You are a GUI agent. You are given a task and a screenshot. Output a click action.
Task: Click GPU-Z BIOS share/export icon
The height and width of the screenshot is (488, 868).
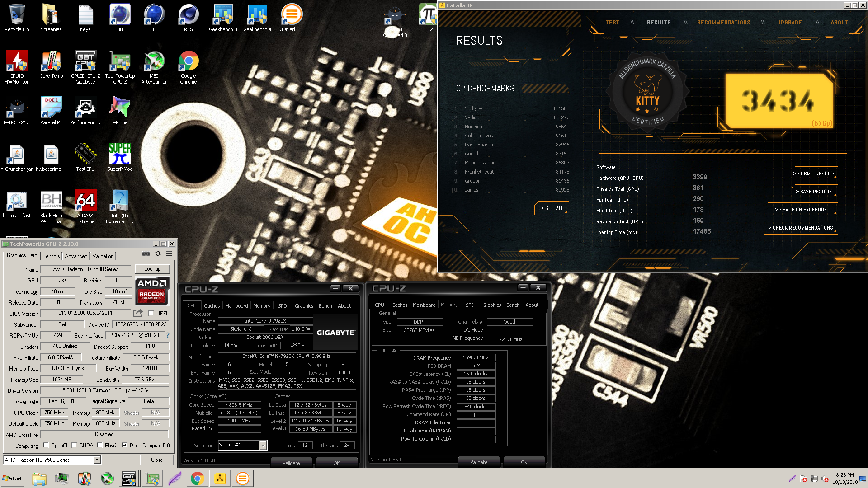point(138,313)
